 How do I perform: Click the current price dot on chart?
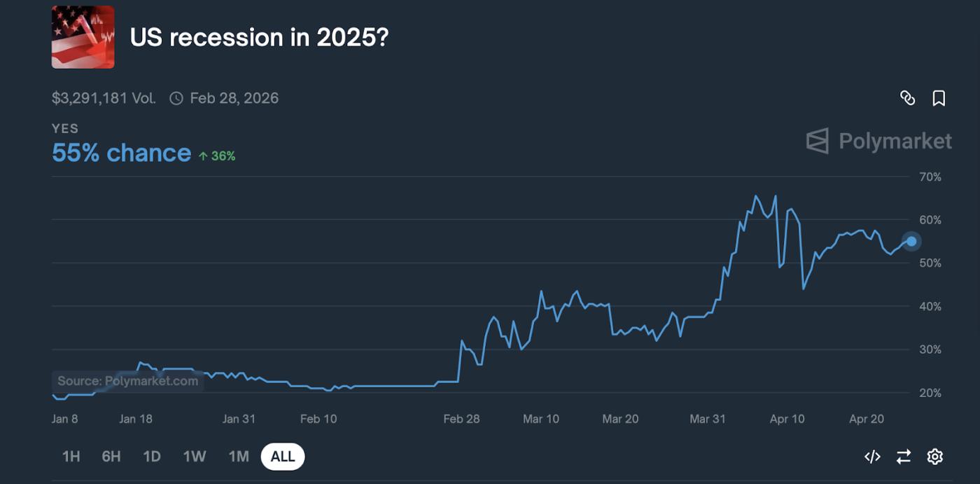911,241
